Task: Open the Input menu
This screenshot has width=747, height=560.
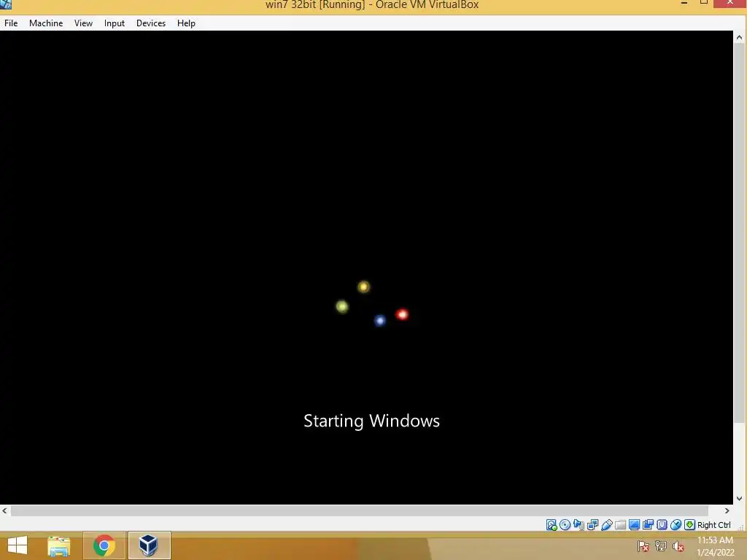Action: [x=115, y=23]
